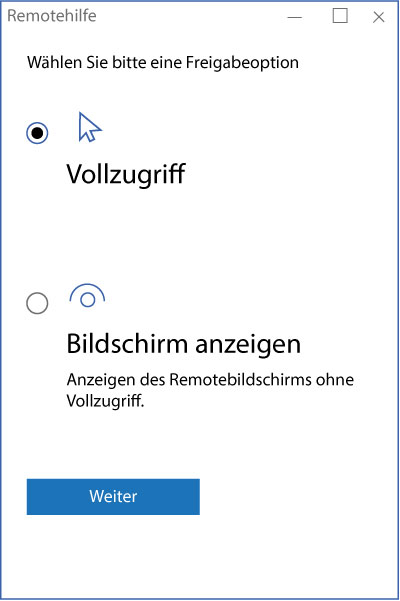Pick the filled radio dot next to the pointer icon
Viewport: 400px width, 601px height.
click(x=37, y=133)
